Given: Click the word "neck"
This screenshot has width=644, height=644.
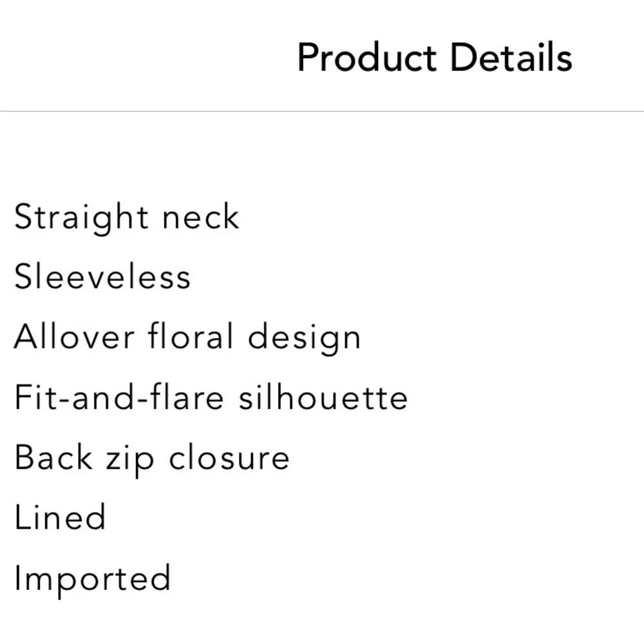Looking at the screenshot, I should 200,217.
